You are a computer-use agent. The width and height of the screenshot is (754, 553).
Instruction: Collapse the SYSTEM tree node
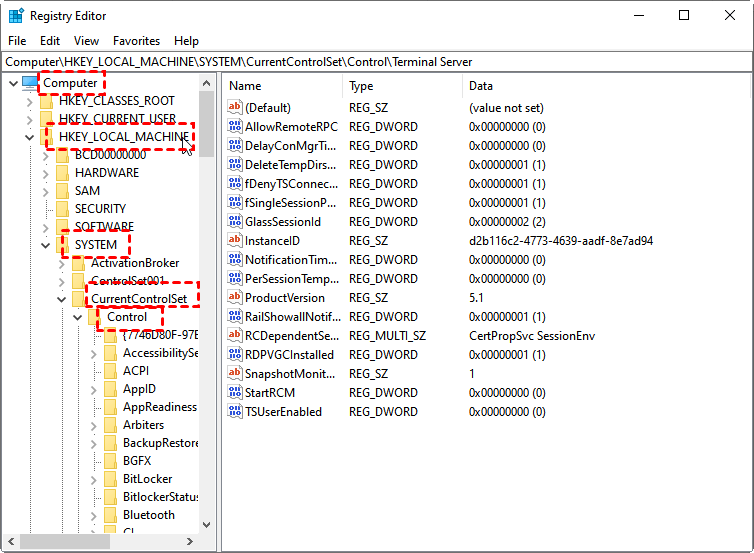(x=46, y=245)
